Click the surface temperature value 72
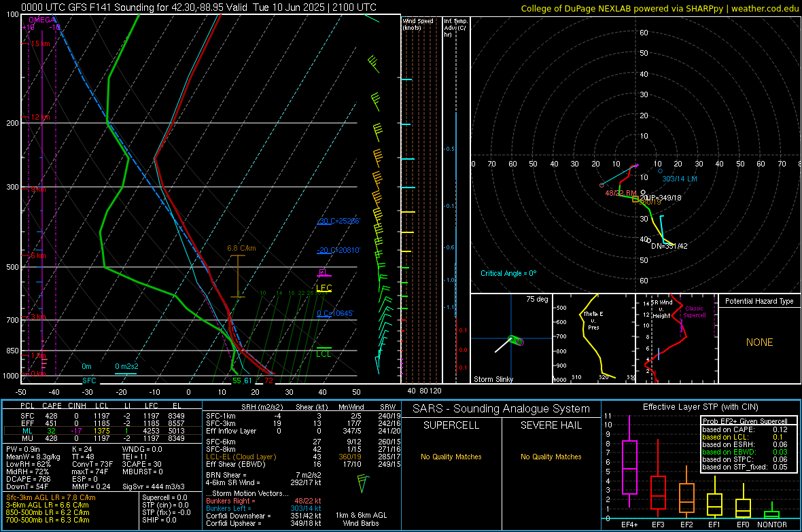The height and width of the screenshot is (532, 802). (x=268, y=380)
